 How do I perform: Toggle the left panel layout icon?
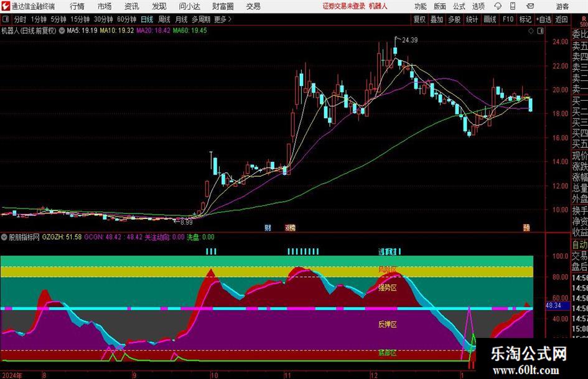click(5, 19)
